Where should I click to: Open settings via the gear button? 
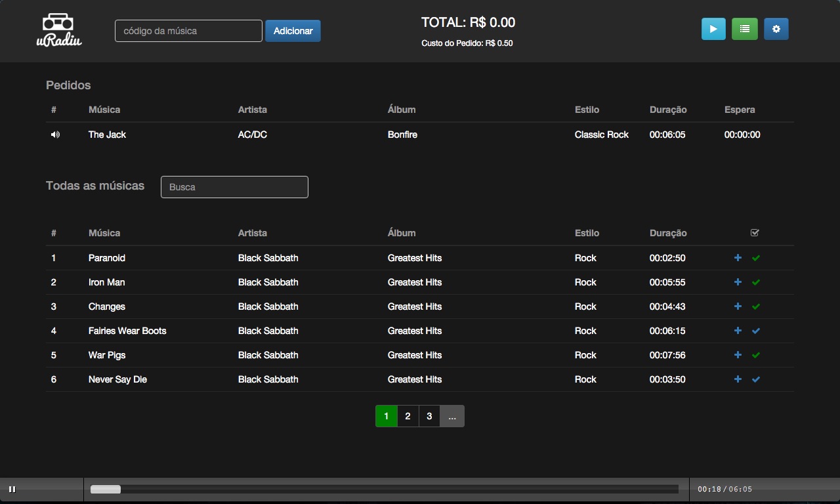776,29
